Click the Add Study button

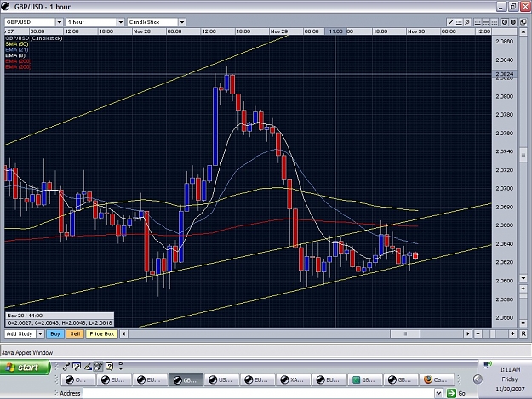click(20, 333)
